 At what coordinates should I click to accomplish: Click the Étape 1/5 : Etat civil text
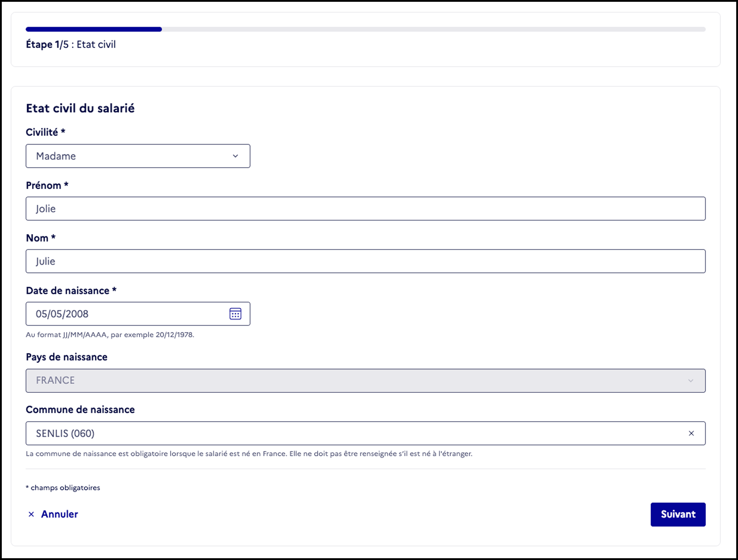click(71, 45)
